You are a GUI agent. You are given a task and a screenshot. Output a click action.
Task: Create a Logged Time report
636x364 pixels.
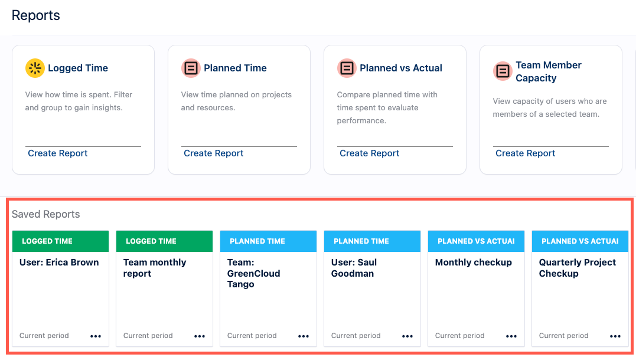click(x=58, y=153)
